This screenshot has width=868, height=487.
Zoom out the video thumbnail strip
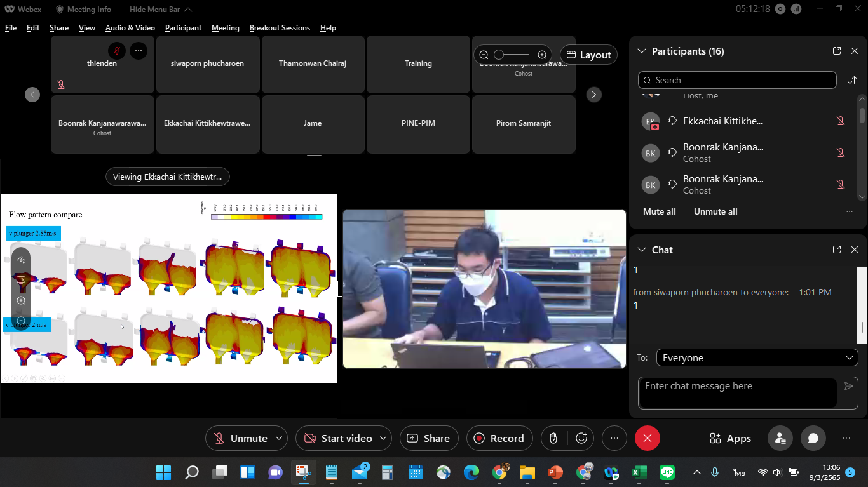pyautogui.click(x=484, y=55)
